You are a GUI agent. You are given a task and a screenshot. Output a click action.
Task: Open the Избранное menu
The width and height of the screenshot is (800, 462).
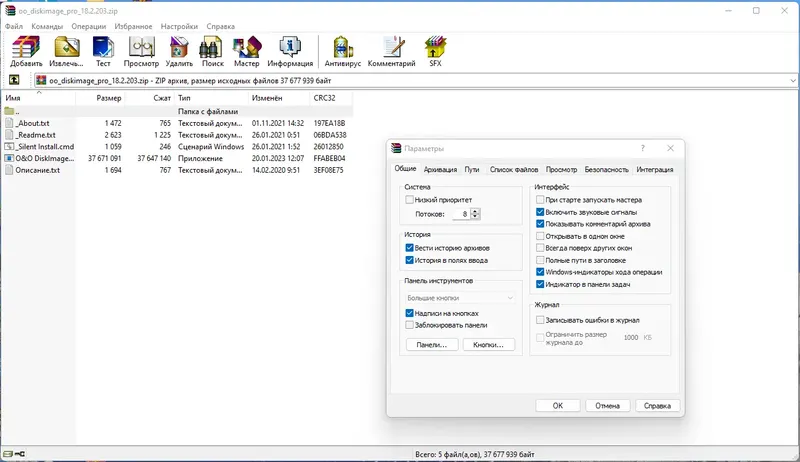(133, 26)
